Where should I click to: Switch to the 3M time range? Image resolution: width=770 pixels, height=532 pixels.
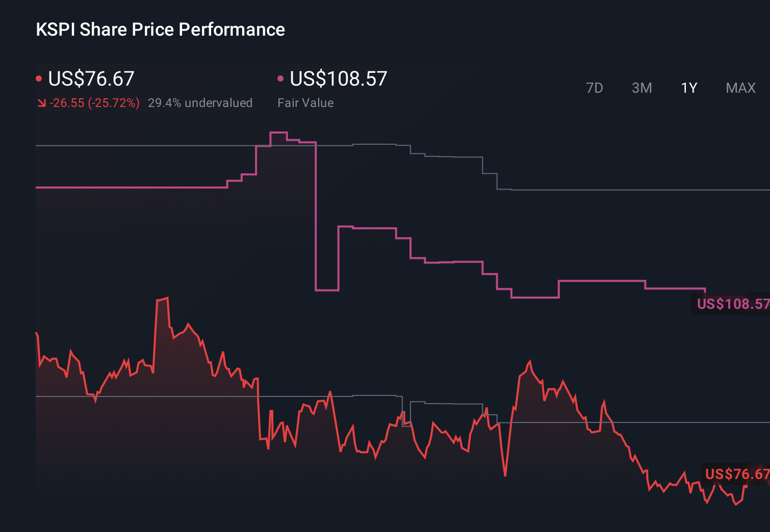[x=641, y=88]
